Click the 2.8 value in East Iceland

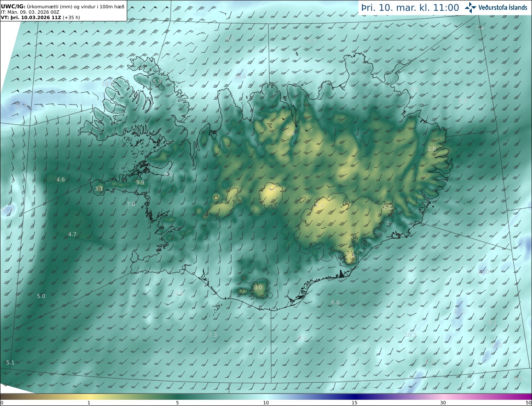(x=432, y=149)
